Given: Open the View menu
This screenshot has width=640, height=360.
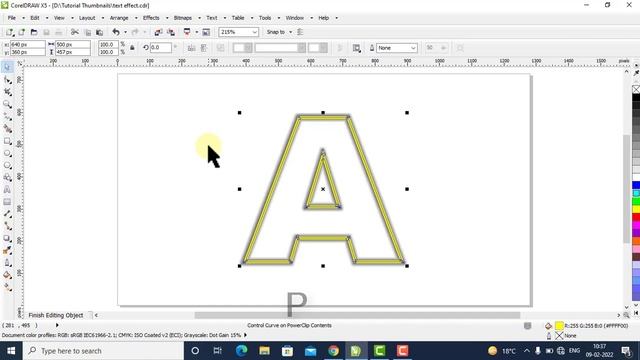Looking at the screenshot, I should click(x=59, y=18).
